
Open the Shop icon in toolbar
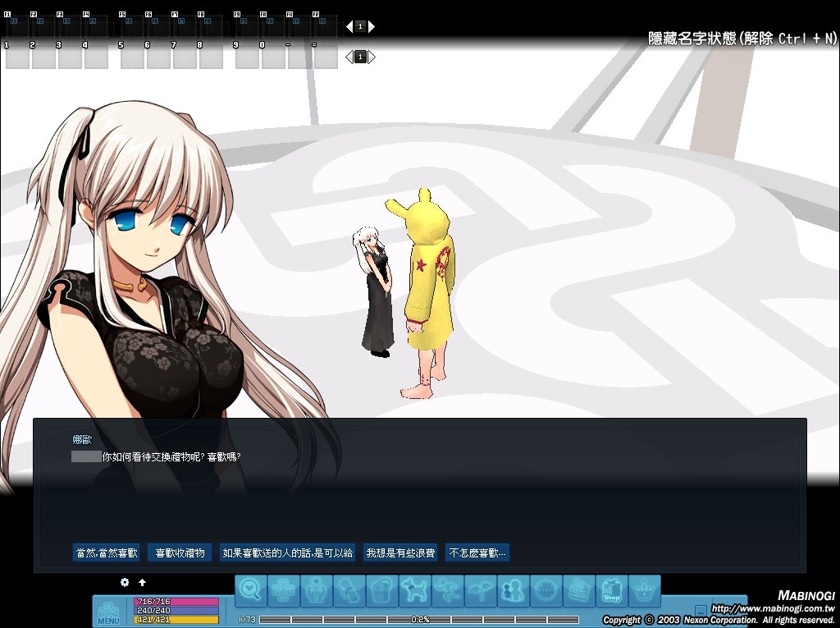pos(611,590)
